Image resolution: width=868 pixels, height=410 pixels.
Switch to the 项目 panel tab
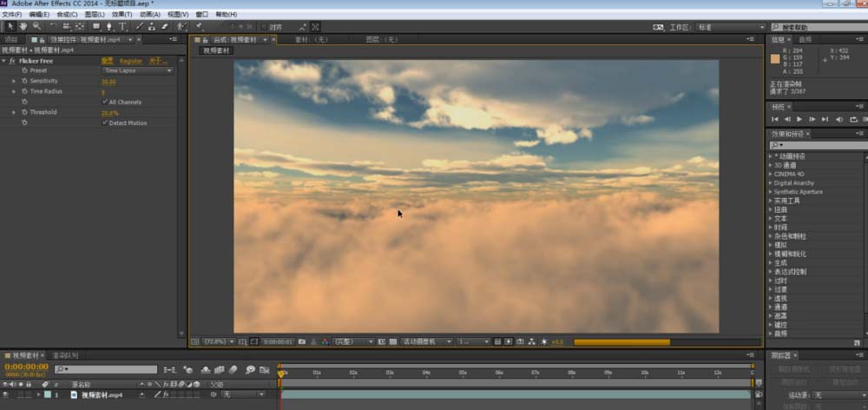pyautogui.click(x=11, y=40)
